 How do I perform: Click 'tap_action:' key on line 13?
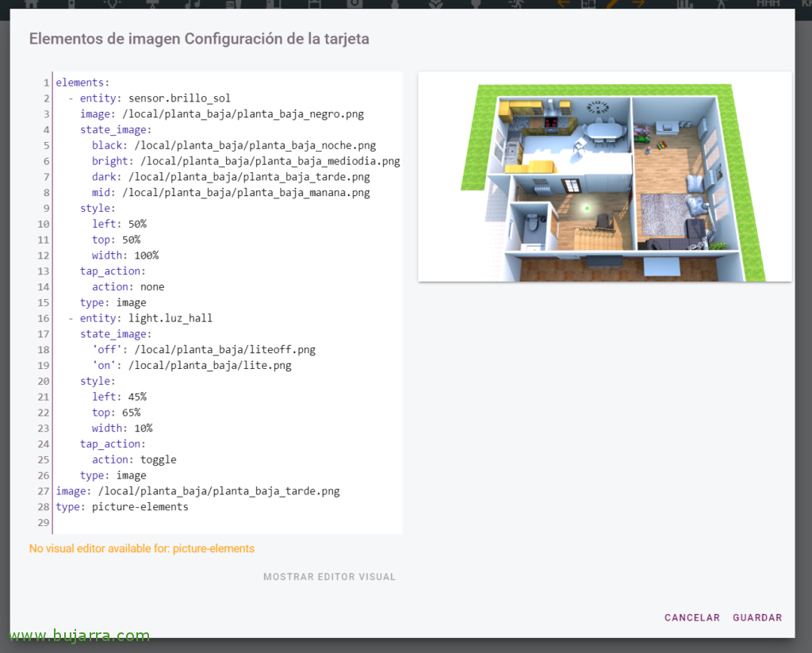point(113,271)
